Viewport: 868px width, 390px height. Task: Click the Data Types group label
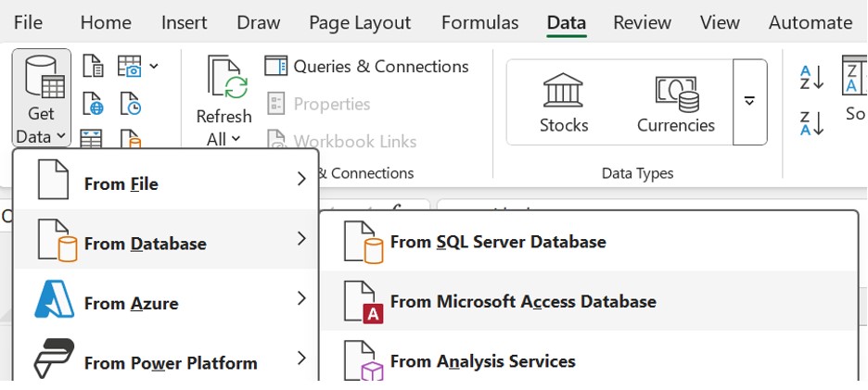638,173
